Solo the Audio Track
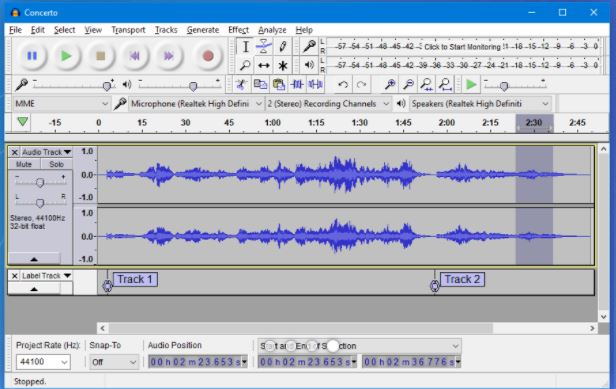The image size is (616, 389). [x=56, y=164]
